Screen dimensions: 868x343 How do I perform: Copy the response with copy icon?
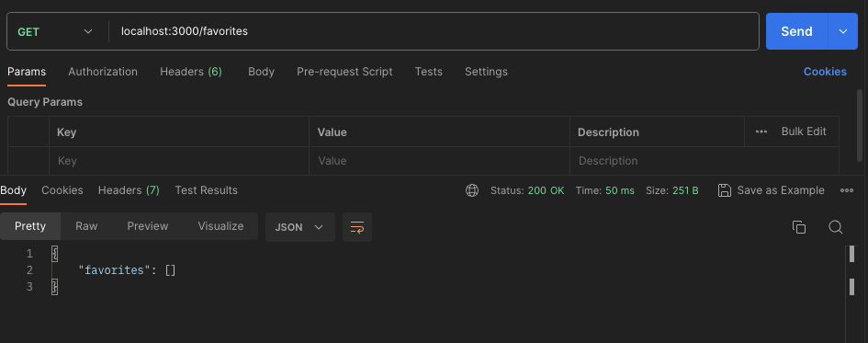coord(799,227)
